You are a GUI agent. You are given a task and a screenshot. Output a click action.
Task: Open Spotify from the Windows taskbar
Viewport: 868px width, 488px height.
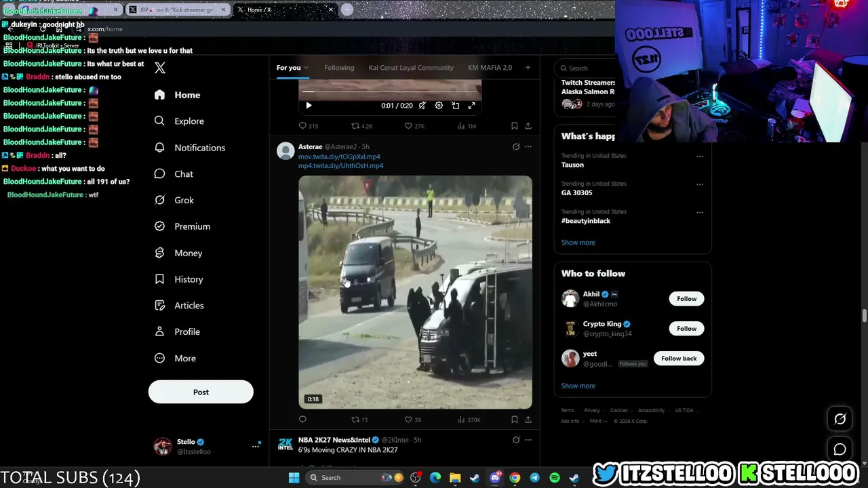pos(554,478)
